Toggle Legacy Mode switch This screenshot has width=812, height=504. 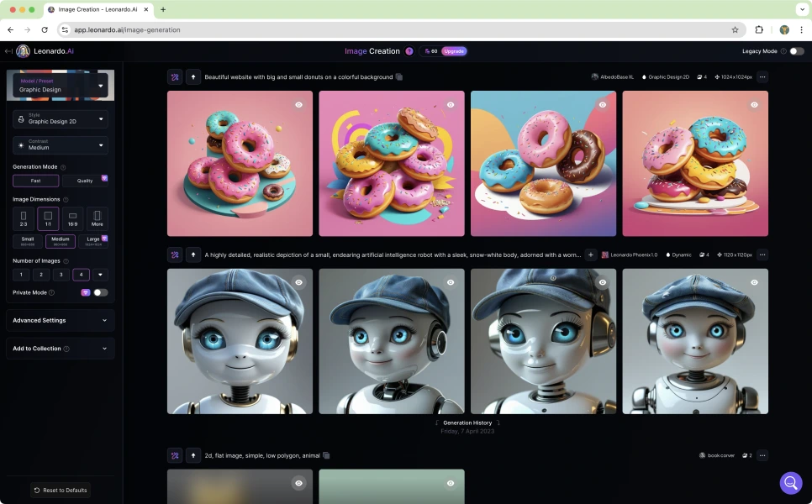[x=797, y=51]
